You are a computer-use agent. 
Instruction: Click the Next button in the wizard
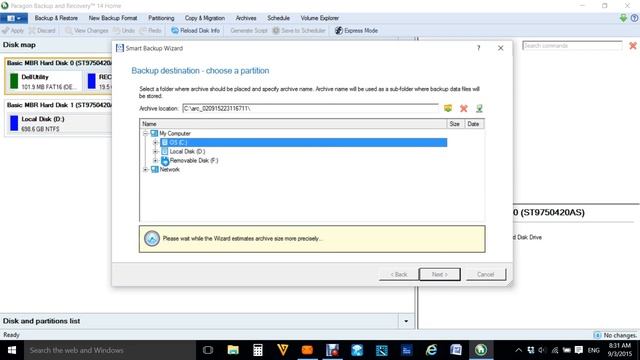[440, 274]
